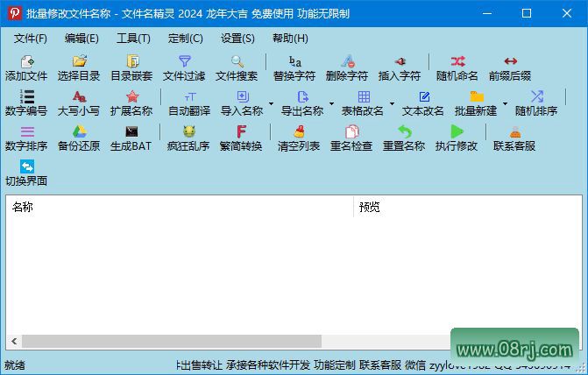Maximize the window
588x375 pixels.
527,13
